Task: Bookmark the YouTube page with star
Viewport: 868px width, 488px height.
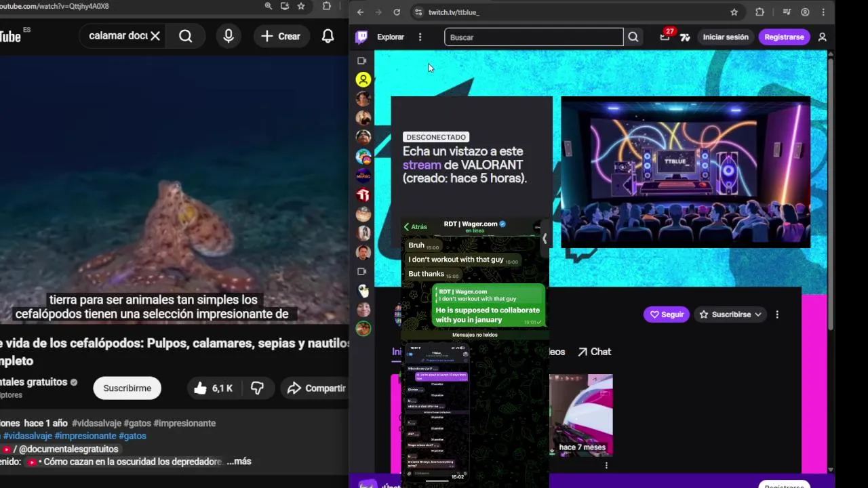Action: point(301,6)
